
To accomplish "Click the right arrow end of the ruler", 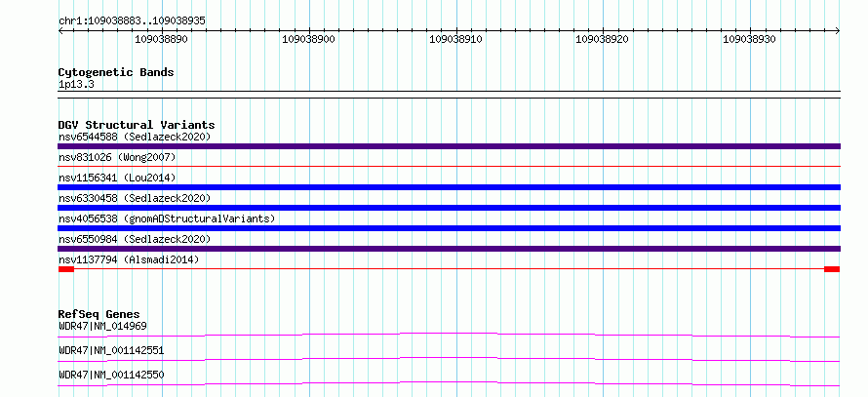I will [x=838, y=31].
